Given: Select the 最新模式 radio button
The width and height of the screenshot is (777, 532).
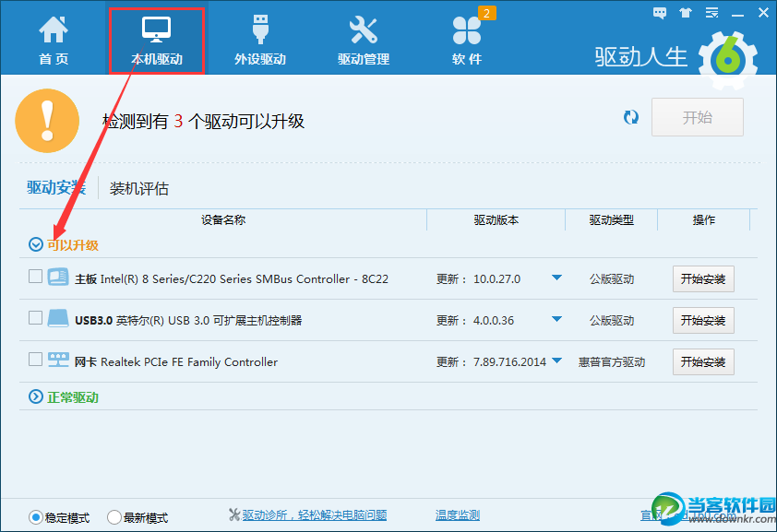Looking at the screenshot, I should click(x=114, y=517).
